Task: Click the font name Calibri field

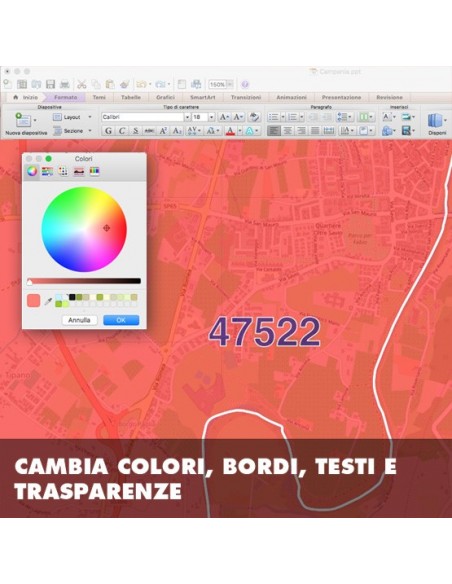Action: [143, 117]
